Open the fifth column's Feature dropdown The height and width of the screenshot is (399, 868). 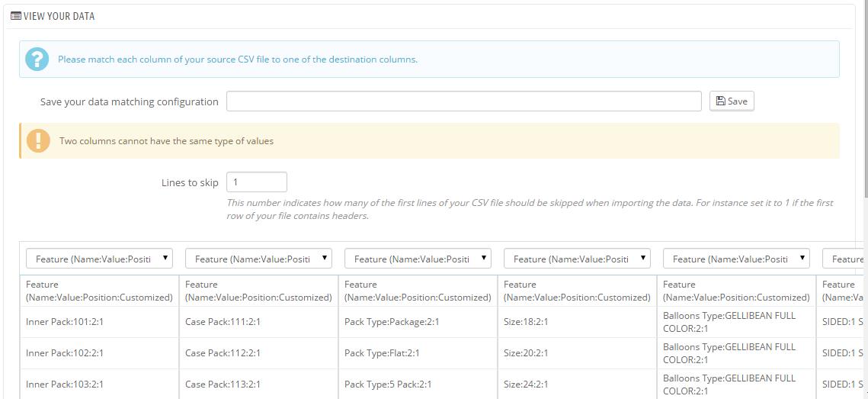click(737, 259)
